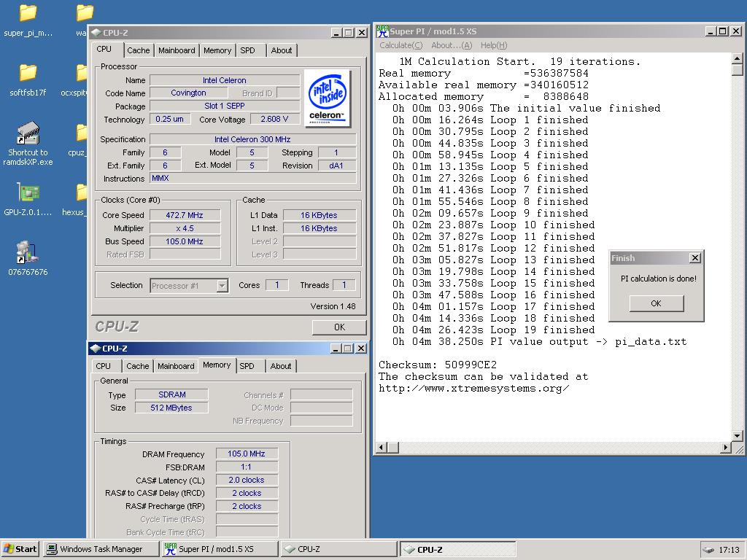The height and width of the screenshot is (560, 747).
Task: Click Super PI vertical scrollbar down arrow
Action: pyautogui.click(x=737, y=436)
